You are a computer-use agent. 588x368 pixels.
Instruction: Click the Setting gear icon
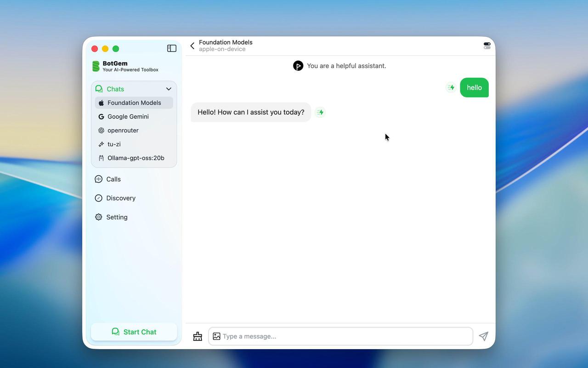tap(98, 217)
